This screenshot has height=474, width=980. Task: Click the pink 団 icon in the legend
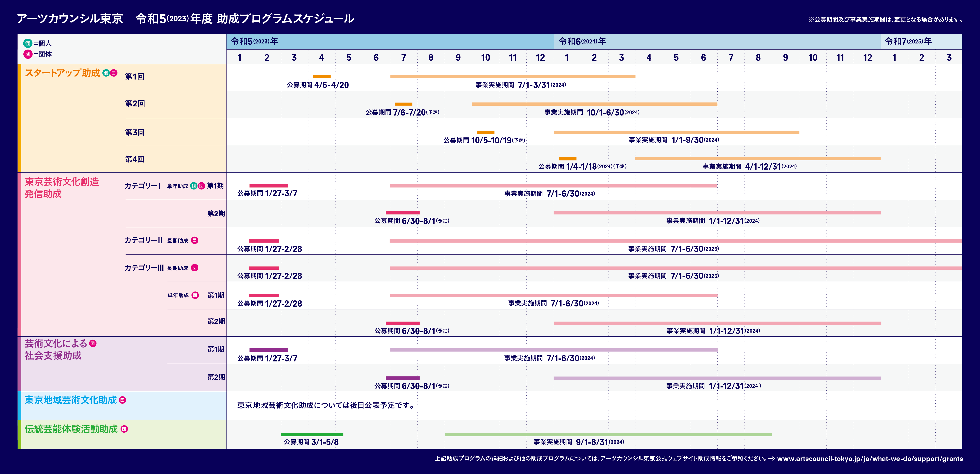pyautogui.click(x=28, y=54)
